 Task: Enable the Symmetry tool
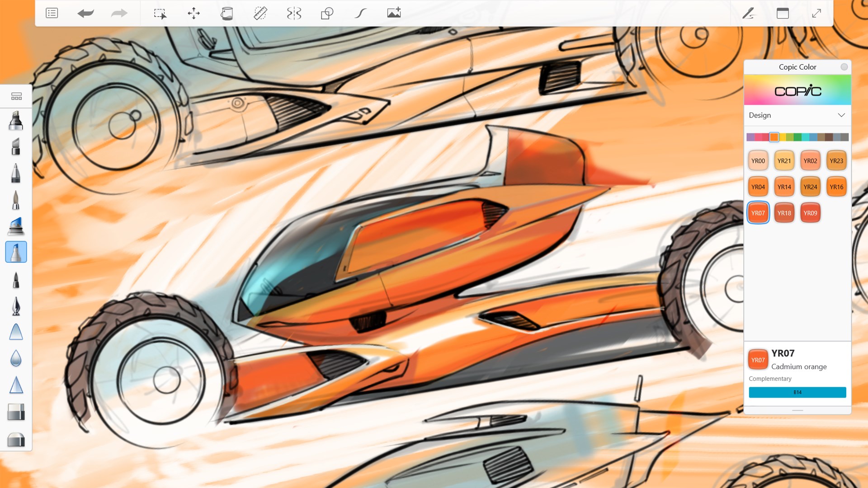tap(294, 13)
